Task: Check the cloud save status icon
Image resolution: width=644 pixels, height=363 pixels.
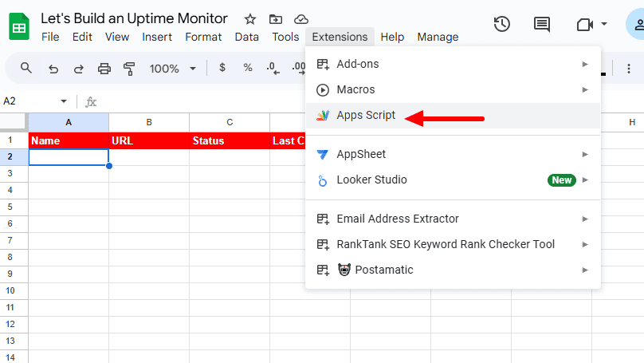Action: coord(301,19)
